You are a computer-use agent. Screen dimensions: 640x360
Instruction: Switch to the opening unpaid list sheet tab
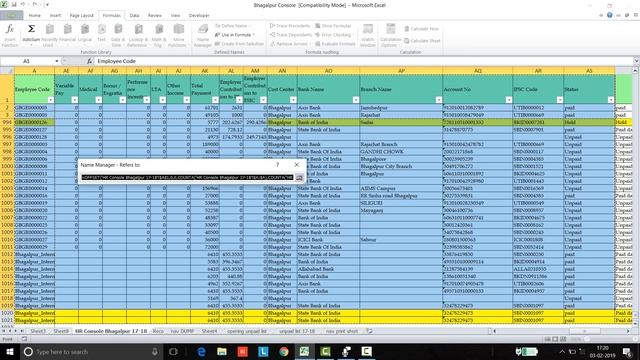tap(247, 331)
